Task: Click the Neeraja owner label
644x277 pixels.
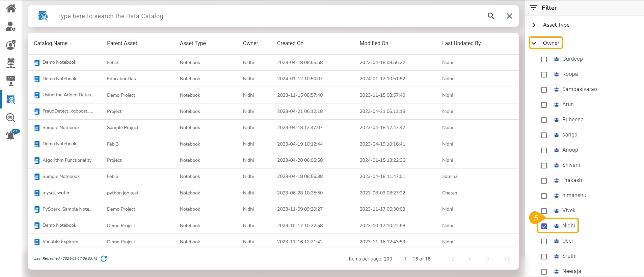Action: click(571, 271)
